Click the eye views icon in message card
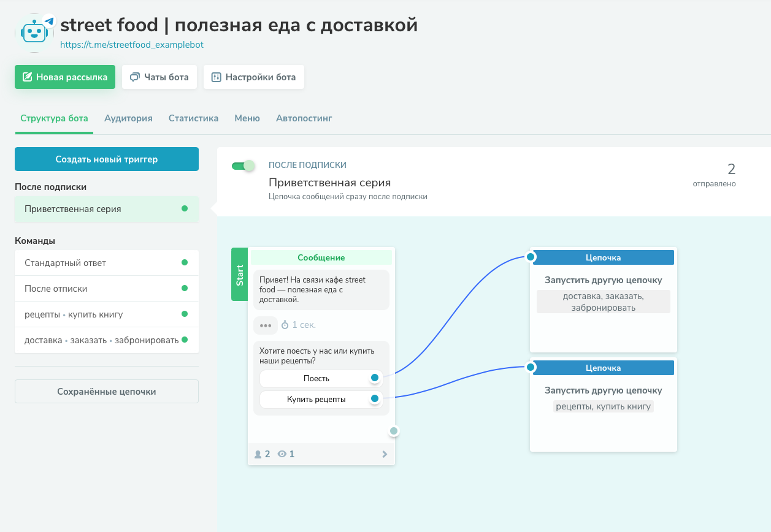Image resolution: width=771 pixels, height=532 pixels. pos(282,454)
